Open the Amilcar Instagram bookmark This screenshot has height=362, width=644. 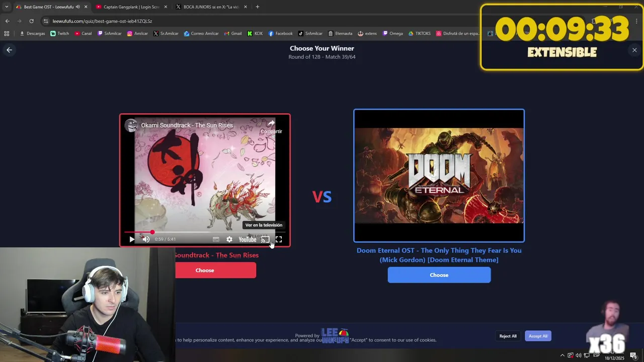pos(137,33)
